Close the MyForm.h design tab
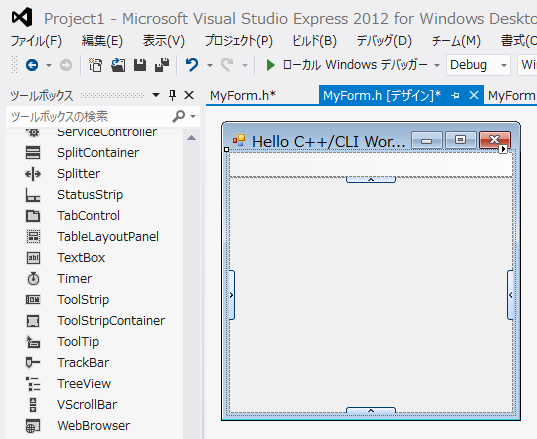537x439 pixels. (x=474, y=95)
